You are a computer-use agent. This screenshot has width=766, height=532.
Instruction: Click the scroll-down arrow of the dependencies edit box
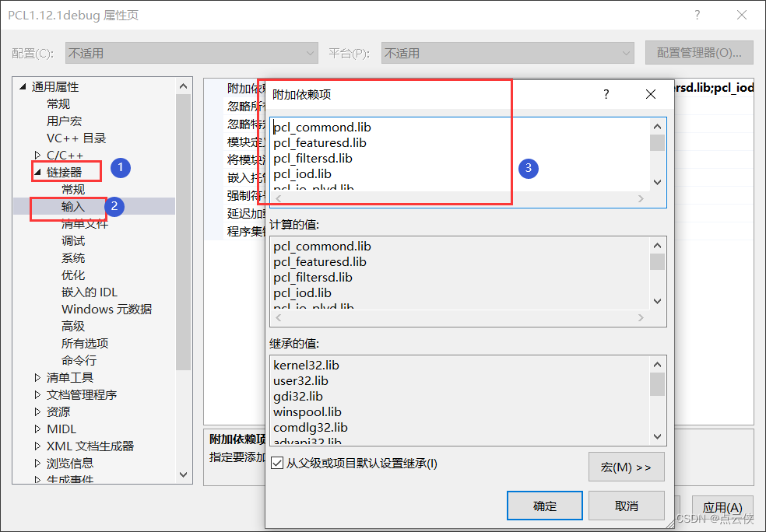click(657, 182)
